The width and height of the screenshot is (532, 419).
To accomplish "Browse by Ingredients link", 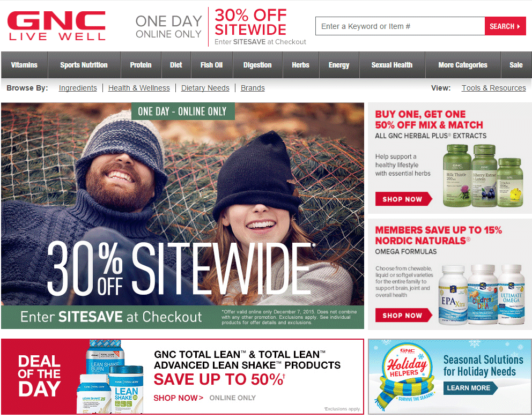I will (x=78, y=88).
